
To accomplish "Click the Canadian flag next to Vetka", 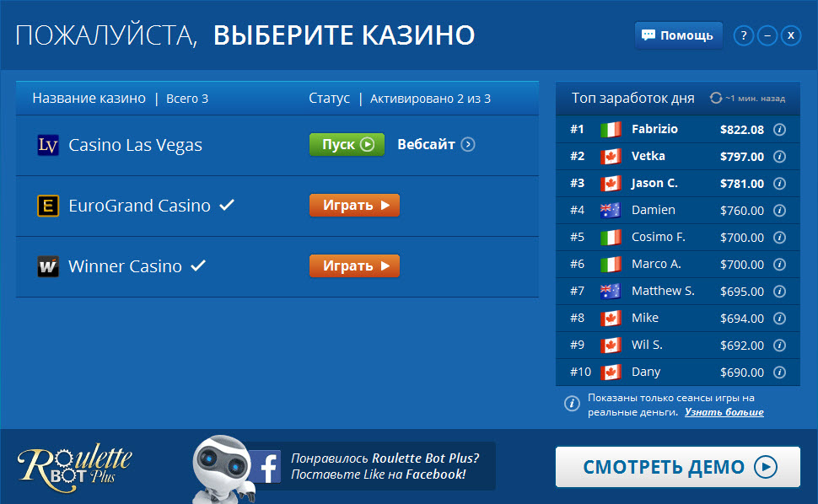I will click(611, 157).
